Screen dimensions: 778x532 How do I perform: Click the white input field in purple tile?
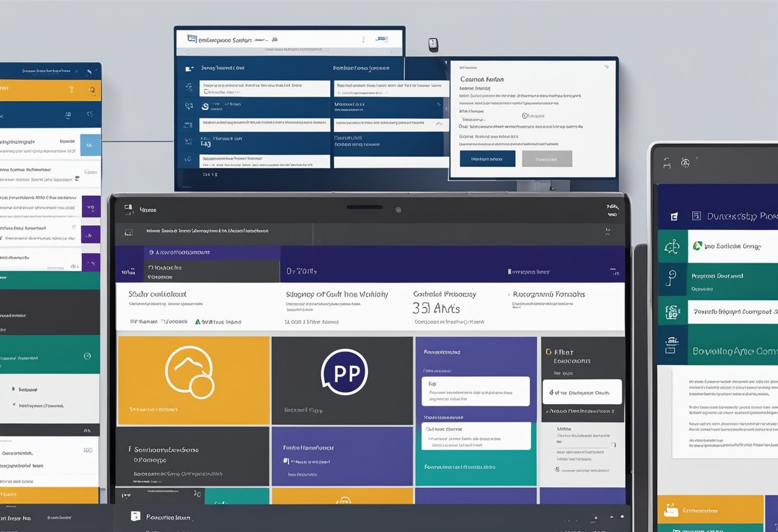(x=476, y=391)
